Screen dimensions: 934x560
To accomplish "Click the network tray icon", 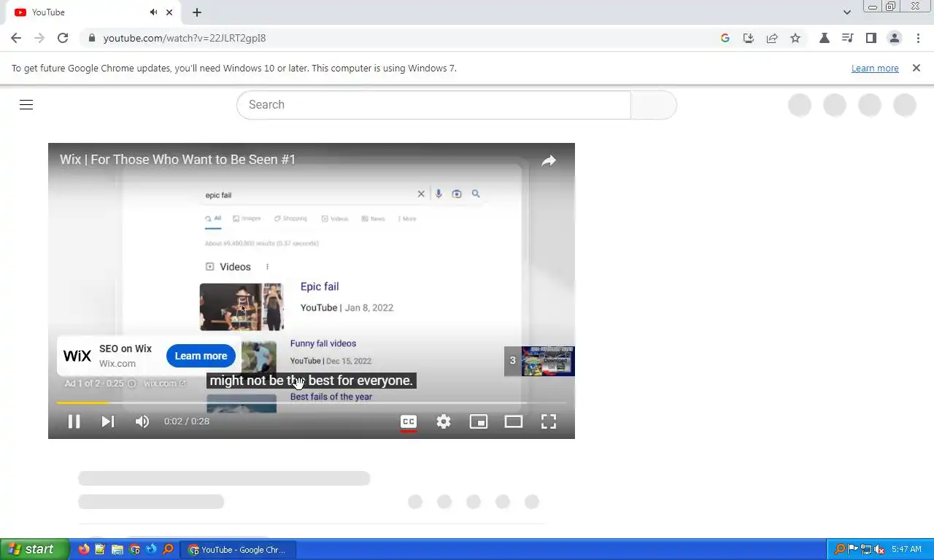I will tap(866, 549).
